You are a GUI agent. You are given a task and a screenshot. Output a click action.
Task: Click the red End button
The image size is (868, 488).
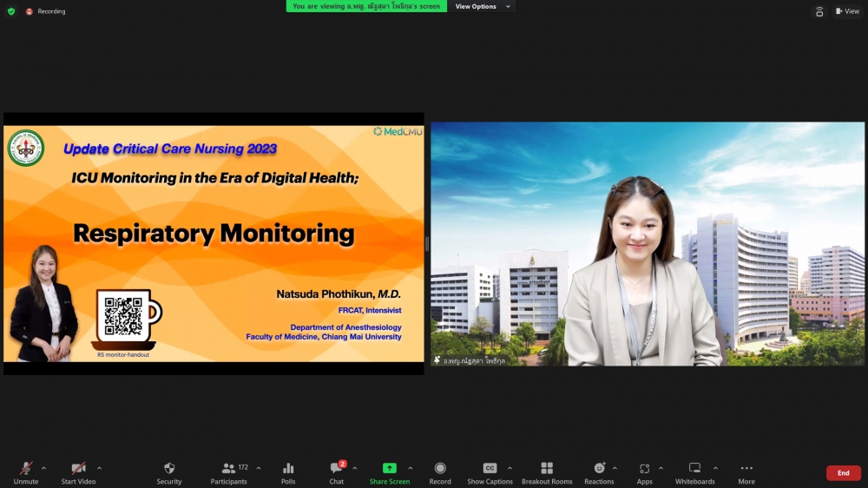[843, 473]
